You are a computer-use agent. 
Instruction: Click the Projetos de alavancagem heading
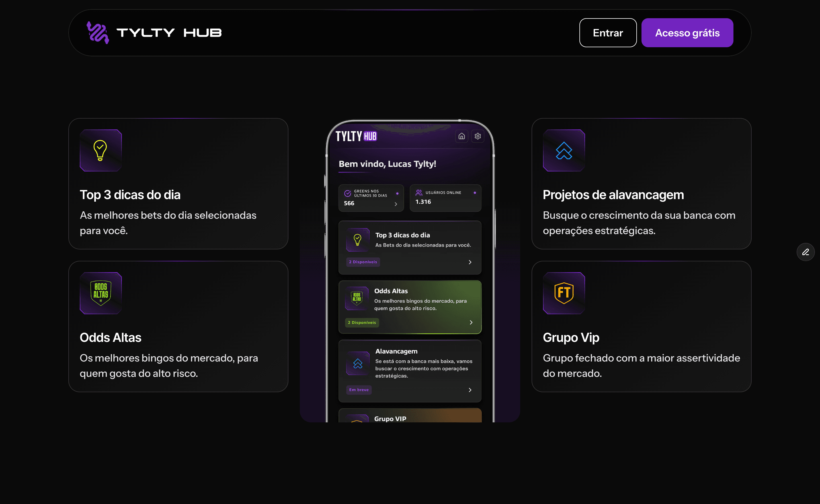pos(613,195)
